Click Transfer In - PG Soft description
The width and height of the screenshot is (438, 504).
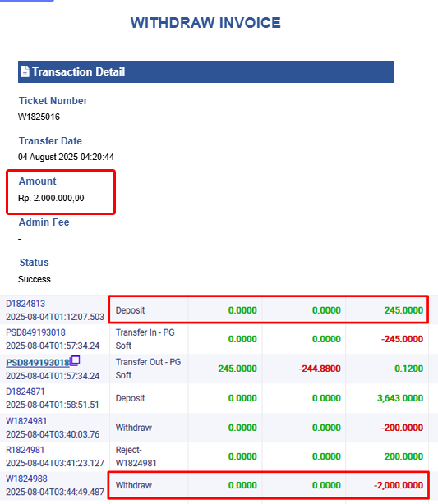[145, 339]
